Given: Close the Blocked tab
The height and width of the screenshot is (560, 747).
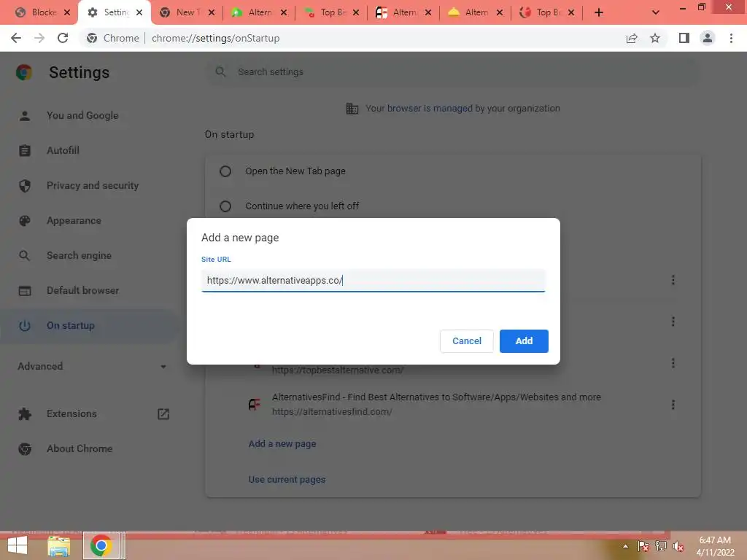Looking at the screenshot, I should click(x=67, y=12).
